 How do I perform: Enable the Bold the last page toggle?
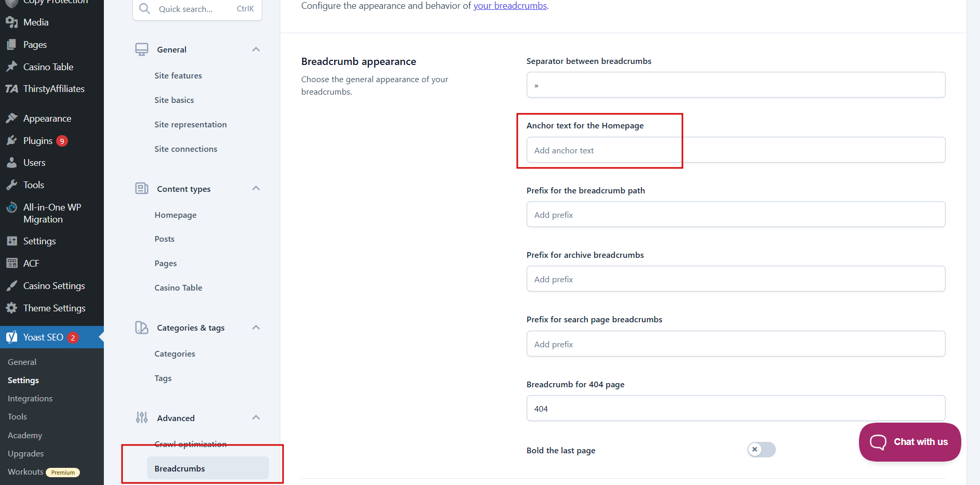coord(761,450)
